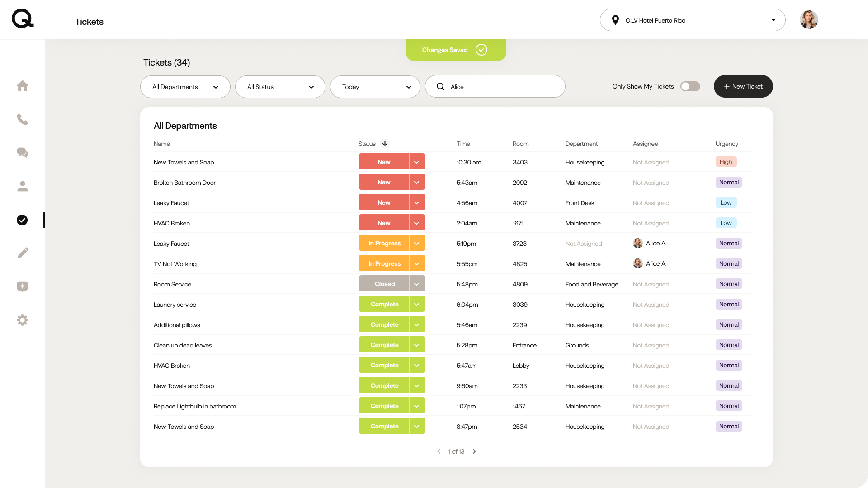Screen dimensions: 868x488
Task: Open the user profile avatar
Action: [808, 20]
